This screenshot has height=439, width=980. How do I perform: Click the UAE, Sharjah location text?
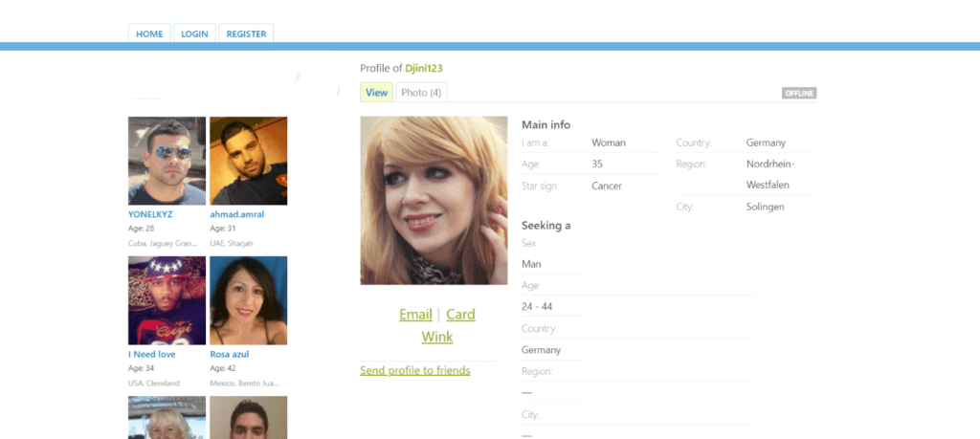(x=232, y=243)
